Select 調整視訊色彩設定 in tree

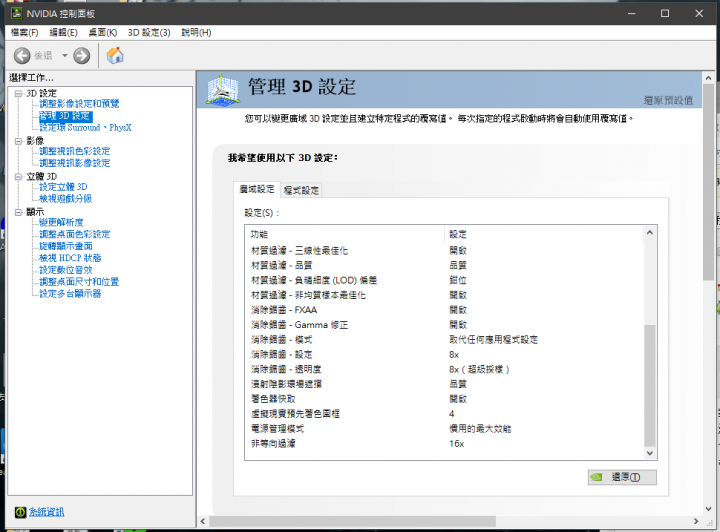click(74, 151)
